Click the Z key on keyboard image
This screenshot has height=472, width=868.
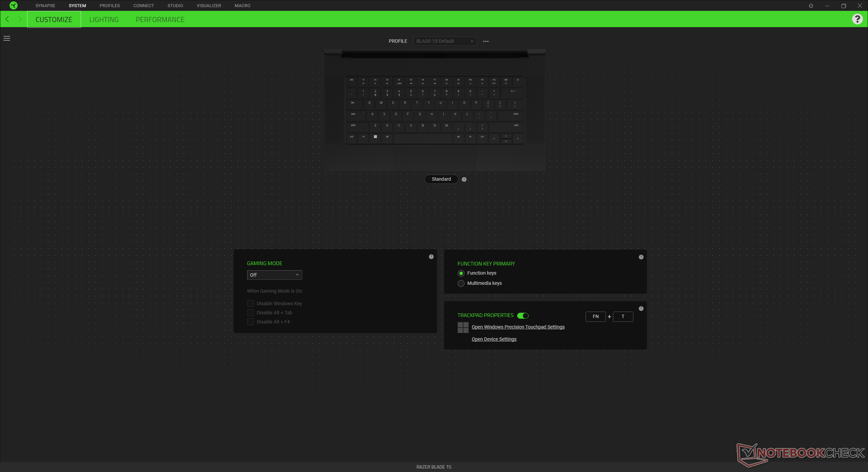click(375, 126)
